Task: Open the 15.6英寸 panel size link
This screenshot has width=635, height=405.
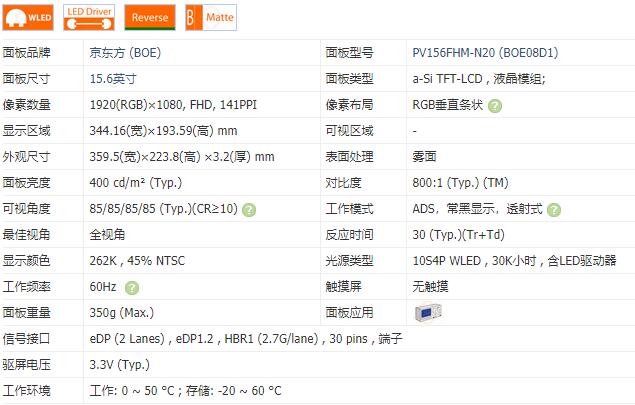Action: [x=113, y=79]
